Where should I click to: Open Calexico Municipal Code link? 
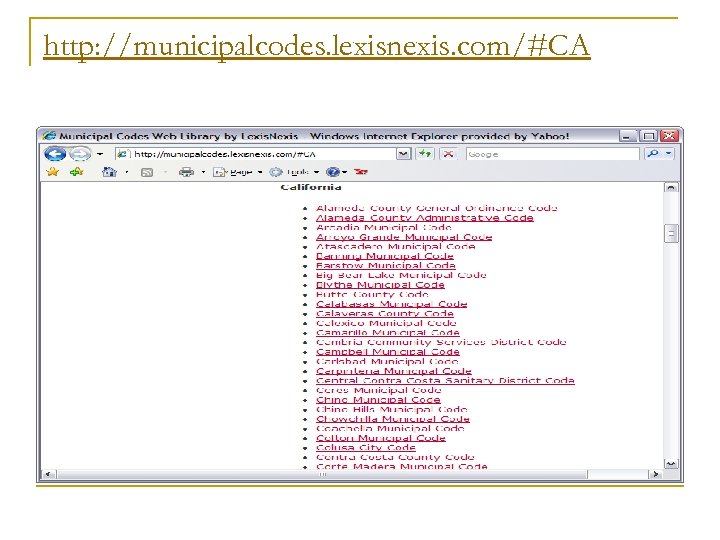386,323
